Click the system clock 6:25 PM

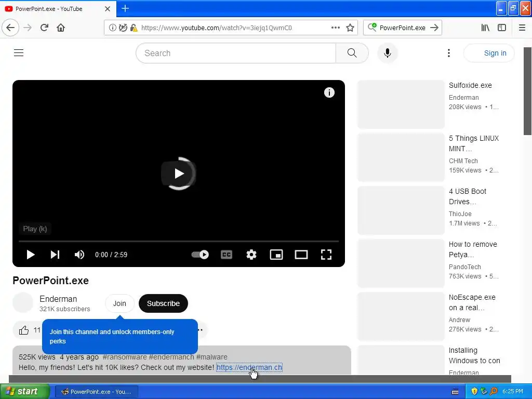click(x=513, y=392)
